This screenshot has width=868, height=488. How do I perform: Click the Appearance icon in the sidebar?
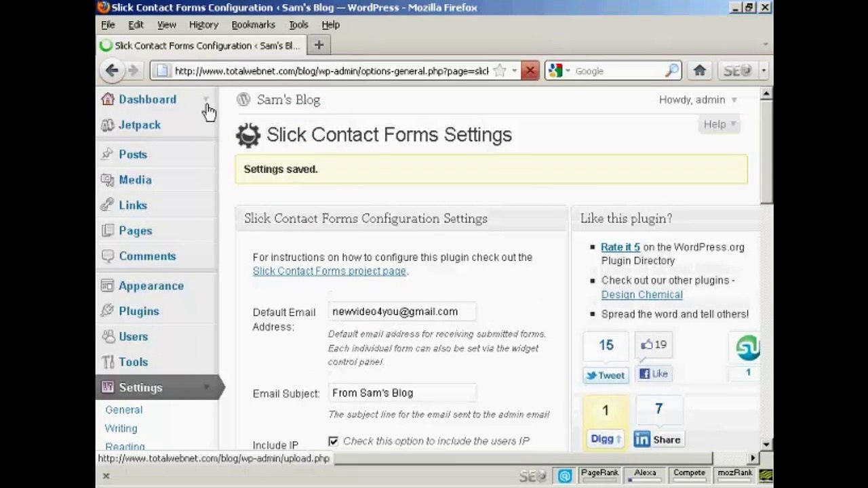coord(107,285)
